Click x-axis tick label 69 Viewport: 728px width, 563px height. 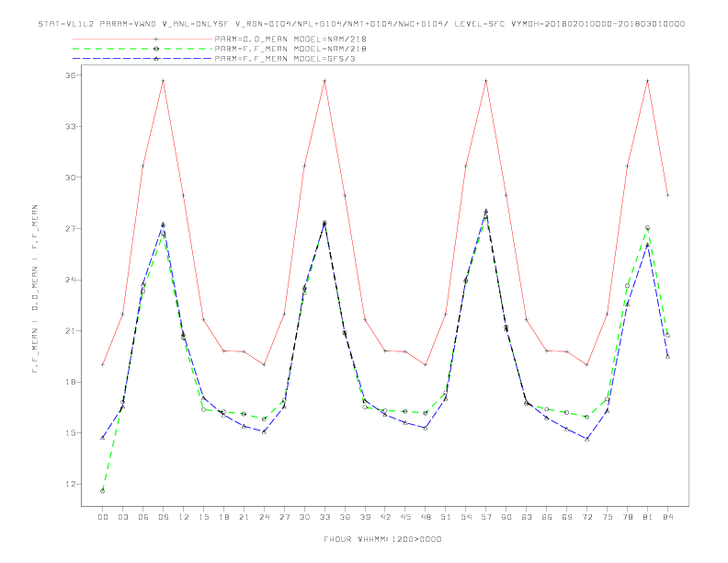(x=567, y=517)
